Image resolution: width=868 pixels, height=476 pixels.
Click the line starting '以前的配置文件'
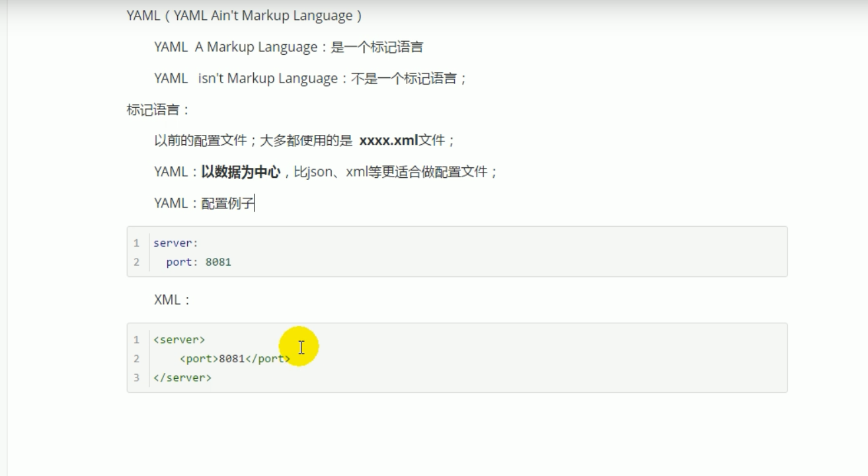coord(305,141)
